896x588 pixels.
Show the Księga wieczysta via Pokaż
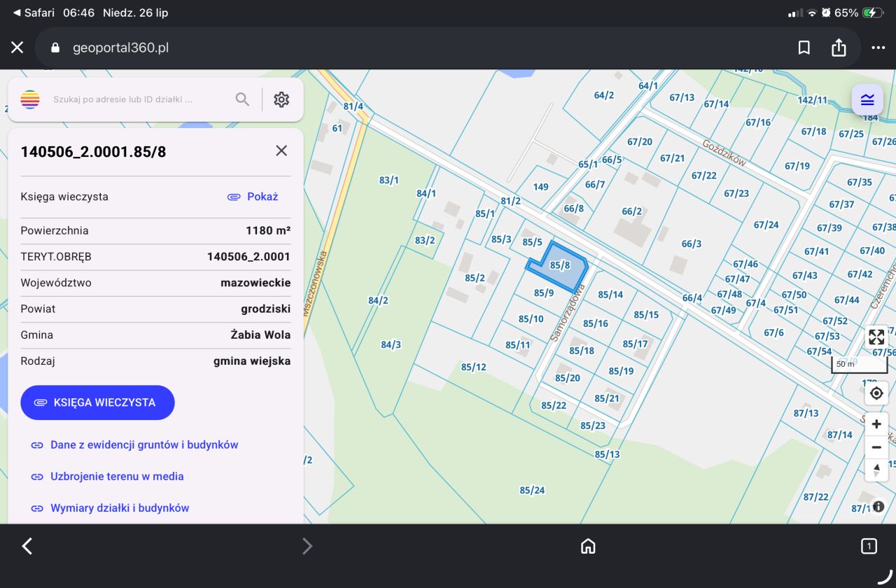click(x=253, y=197)
